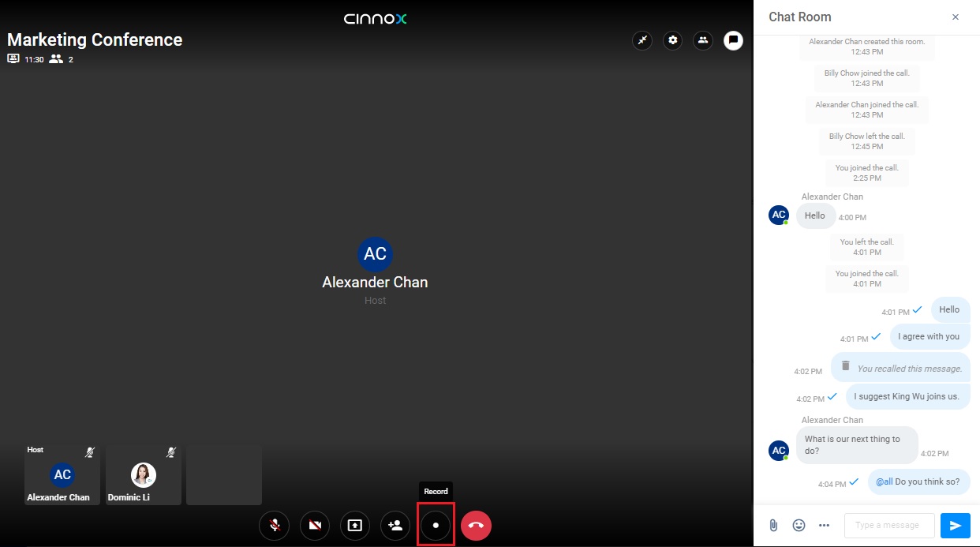
Task: Click the participant count icon near title
Action: 56,58
